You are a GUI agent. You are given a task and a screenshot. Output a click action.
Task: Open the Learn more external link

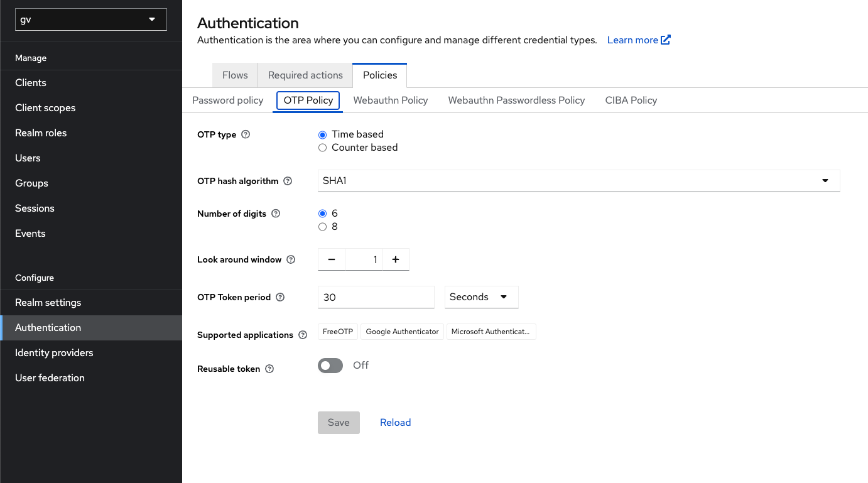[x=639, y=40]
